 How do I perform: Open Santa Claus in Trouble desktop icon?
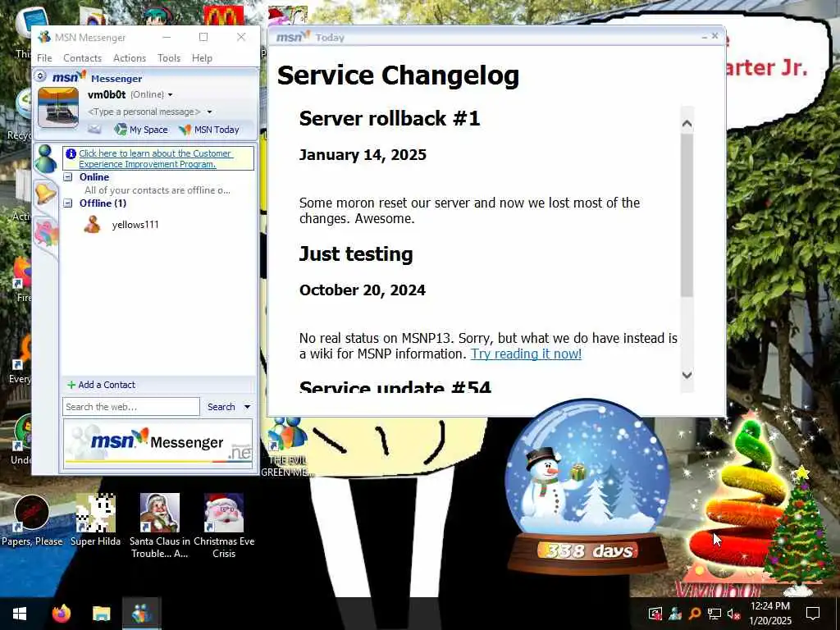[x=160, y=526]
